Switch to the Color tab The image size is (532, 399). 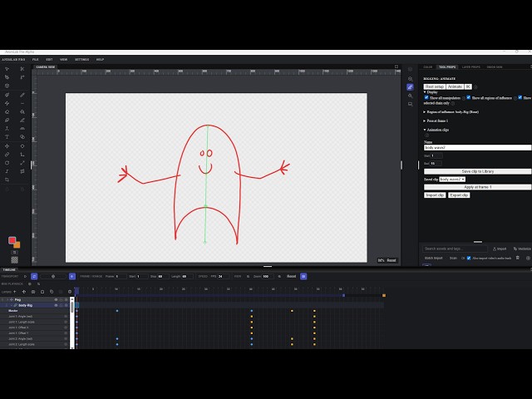pyautogui.click(x=428, y=67)
